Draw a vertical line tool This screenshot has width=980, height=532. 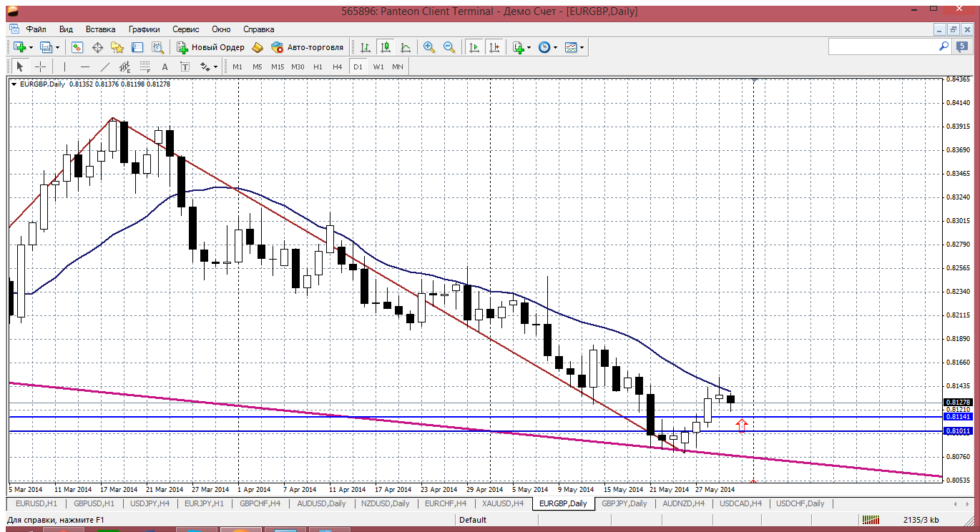pyautogui.click(x=64, y=66)
